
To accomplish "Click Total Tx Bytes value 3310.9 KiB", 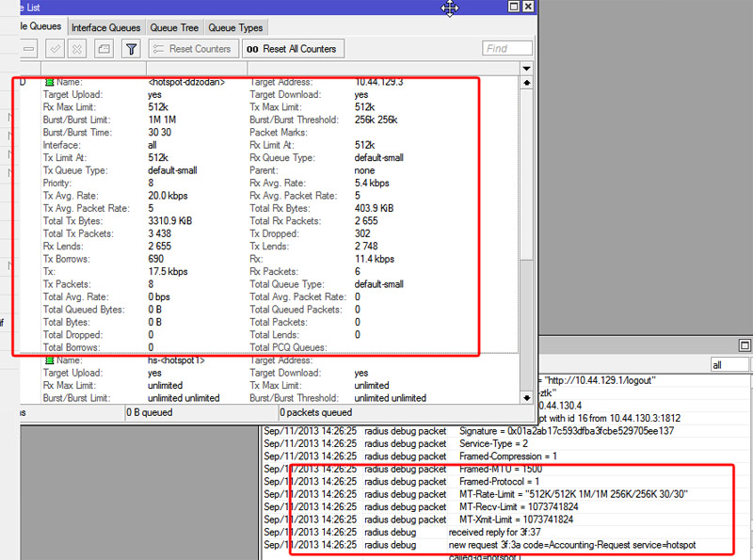I will coord(170,221).
